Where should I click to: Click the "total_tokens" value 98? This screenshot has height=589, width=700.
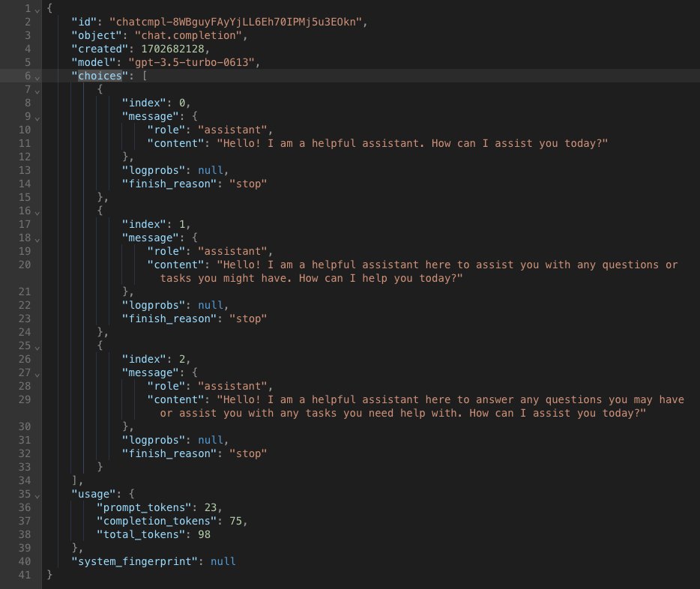click(x=206, y=534)
